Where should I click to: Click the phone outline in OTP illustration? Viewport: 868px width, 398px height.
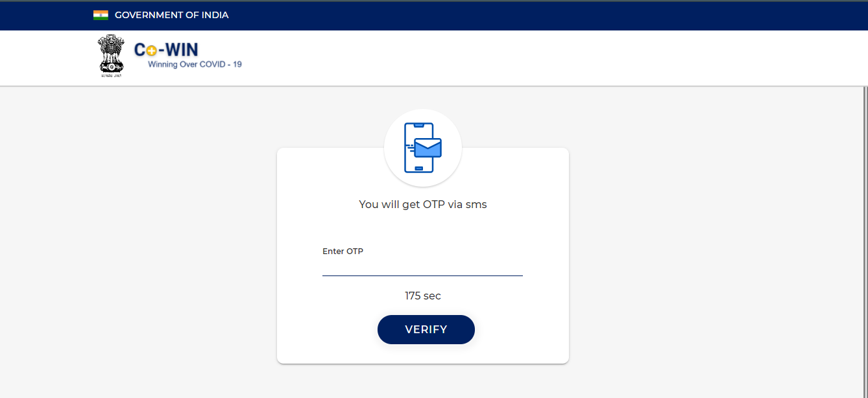pyautogui.click(x=418, y=148)
